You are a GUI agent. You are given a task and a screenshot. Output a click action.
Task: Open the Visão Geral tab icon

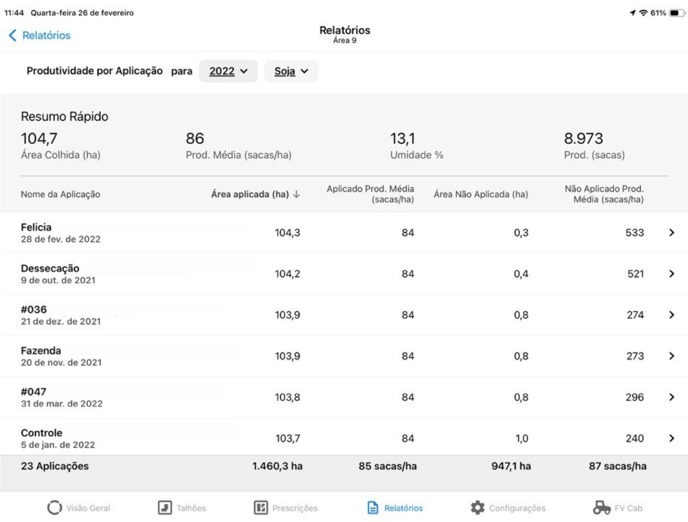(x=54, y=508)
